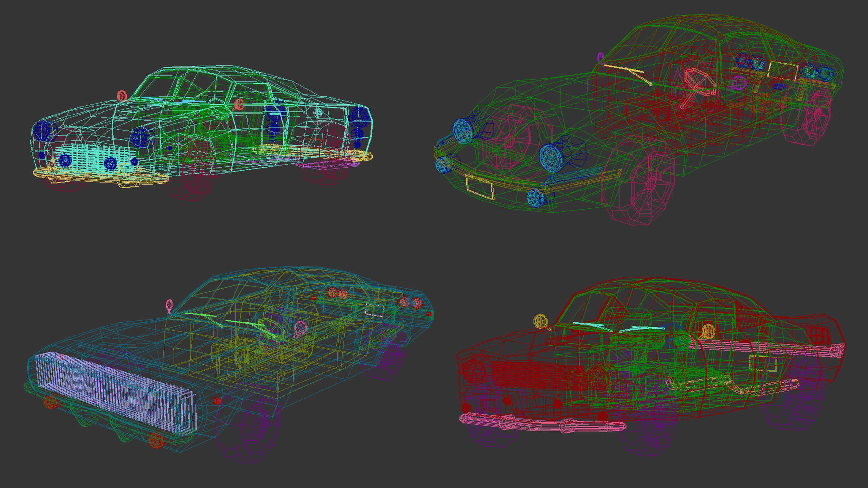Click the white rear license plate on bottom-left car
Screen dimensions: 868x488
[x=374, y=310]
